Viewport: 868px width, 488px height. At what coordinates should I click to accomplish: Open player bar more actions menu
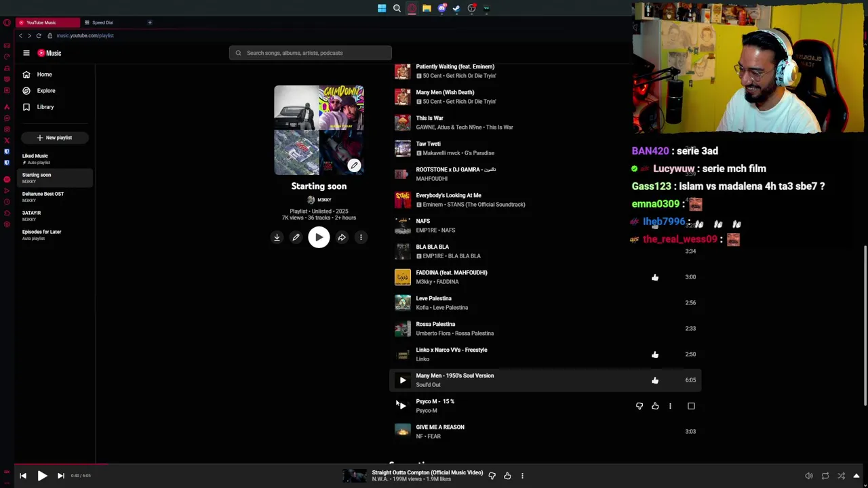coord(522,476)
